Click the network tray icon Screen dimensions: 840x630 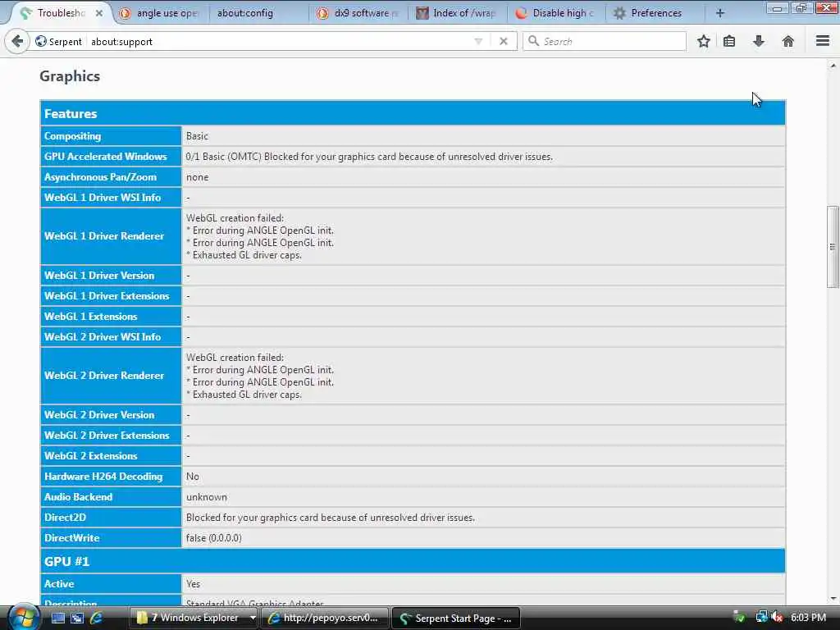coord(761,617)
